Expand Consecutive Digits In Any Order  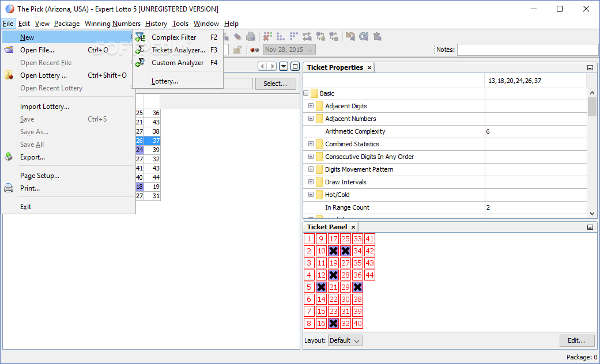(x=311, y=157)
